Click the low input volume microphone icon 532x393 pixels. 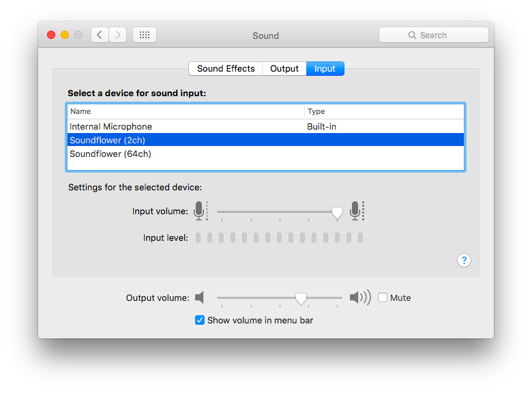[x=199, y=211]
